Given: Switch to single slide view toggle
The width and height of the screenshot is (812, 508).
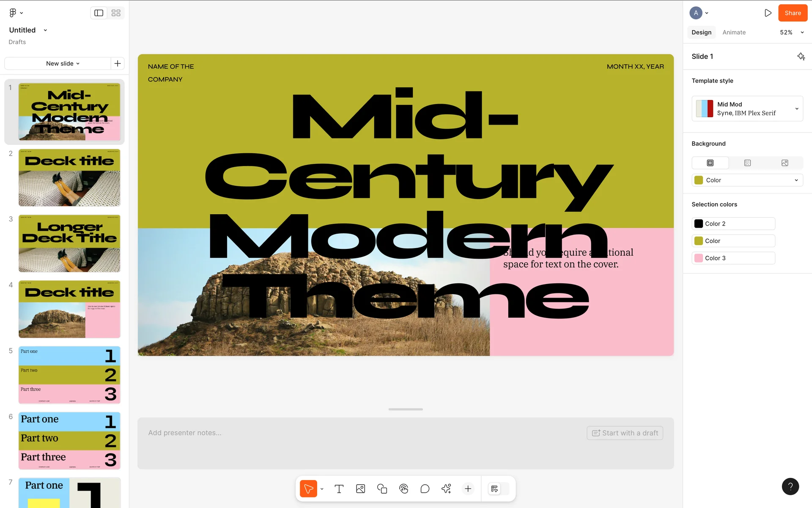Looking at the screenshot, I should point(99,13).
